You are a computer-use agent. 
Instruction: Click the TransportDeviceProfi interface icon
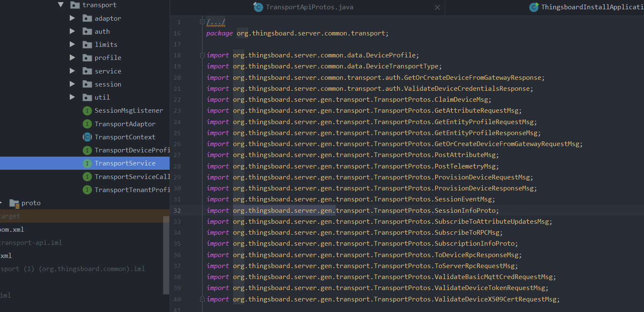87,150
